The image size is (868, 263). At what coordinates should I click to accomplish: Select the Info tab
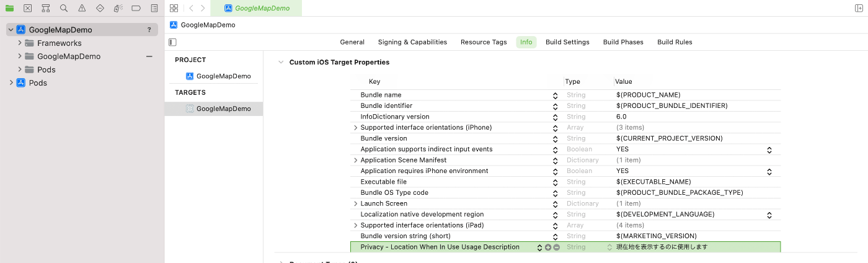[526, 42]
